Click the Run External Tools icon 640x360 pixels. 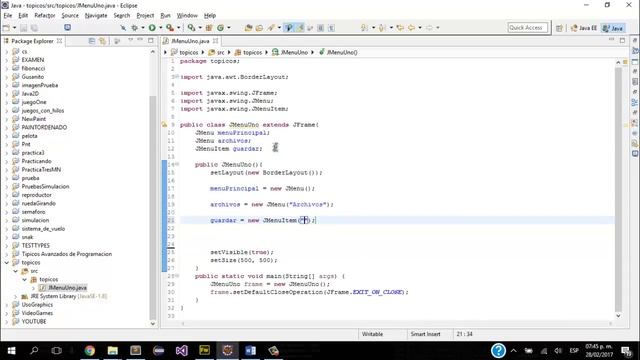coord(170,28)
